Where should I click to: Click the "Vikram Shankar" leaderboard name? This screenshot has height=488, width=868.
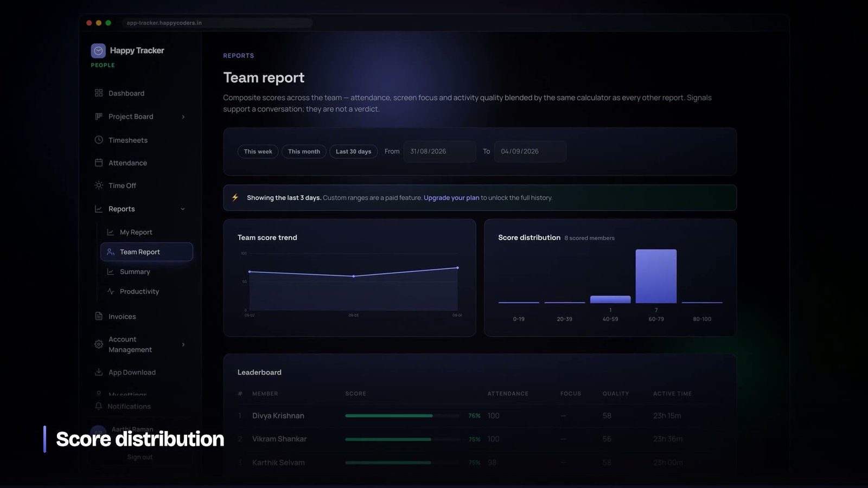click(x=279, y=439)
